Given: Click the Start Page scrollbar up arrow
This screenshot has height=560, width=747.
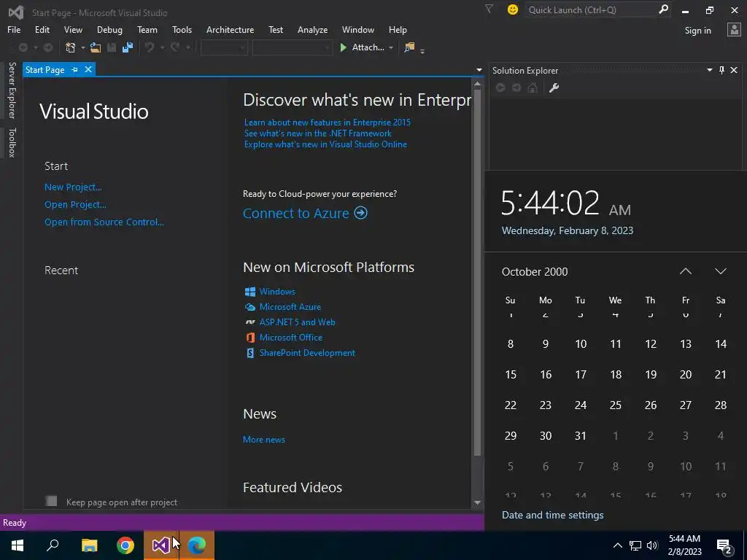Looking at the screenshot, I should pos(477,84).
